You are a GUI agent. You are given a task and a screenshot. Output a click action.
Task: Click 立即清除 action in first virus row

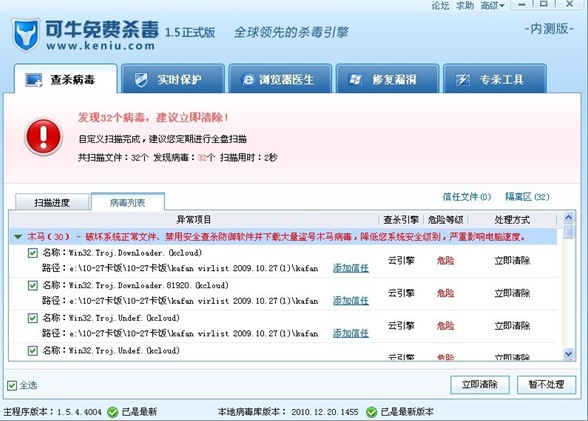tap(512, 261)
